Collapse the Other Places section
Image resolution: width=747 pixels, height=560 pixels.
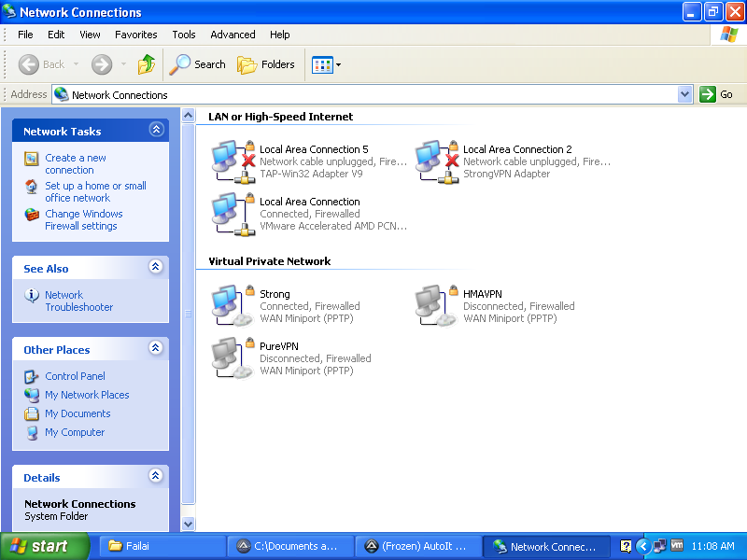click(156, 349)
